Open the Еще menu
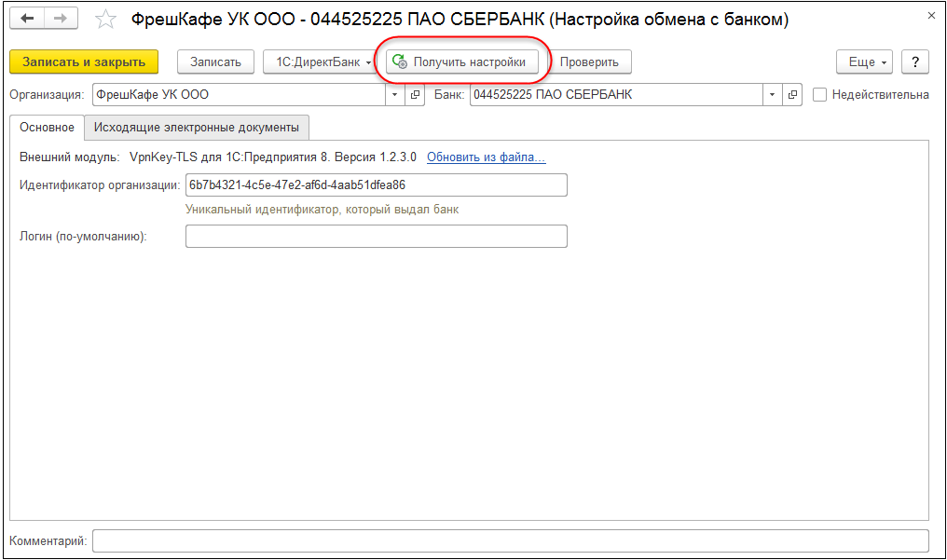Viewport: 947px width, 560px height. (865, 61)
